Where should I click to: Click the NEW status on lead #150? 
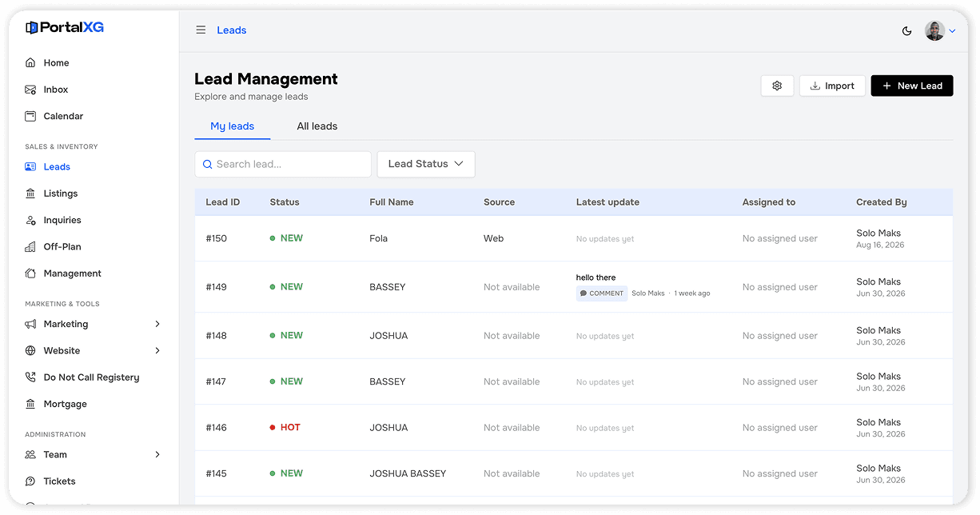(x=286, y=238)
